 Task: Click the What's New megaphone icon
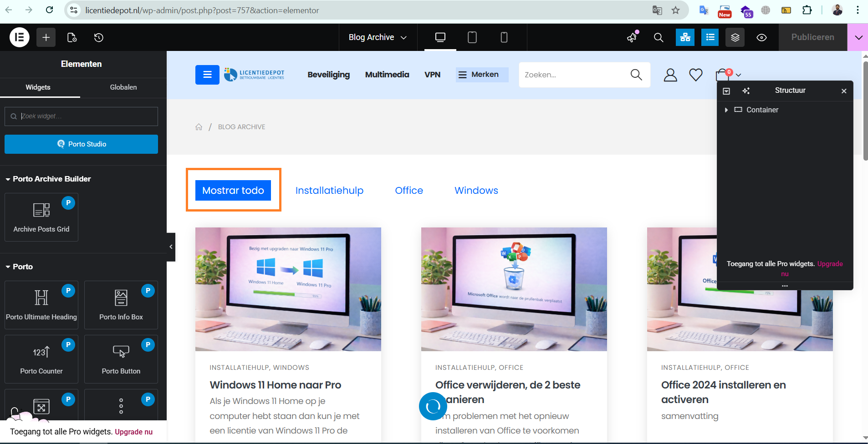632,37
